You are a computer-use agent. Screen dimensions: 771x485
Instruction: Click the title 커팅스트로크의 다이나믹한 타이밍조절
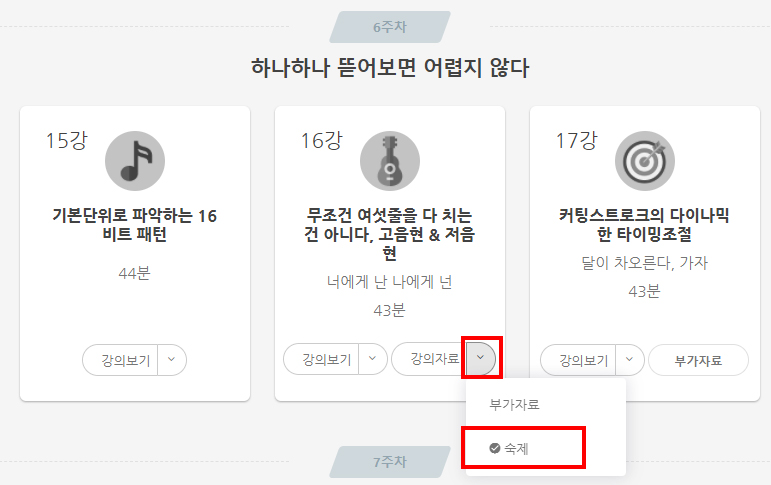click(x=645, y=225)
